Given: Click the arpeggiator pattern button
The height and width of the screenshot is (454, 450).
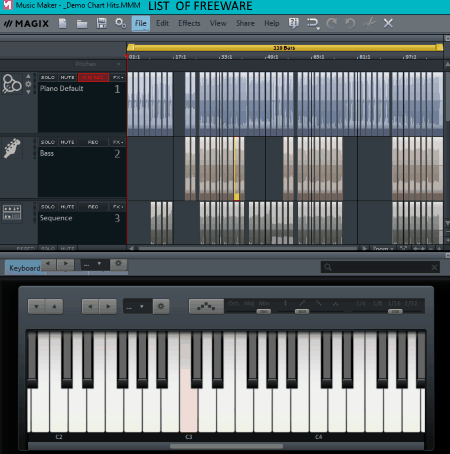Looking at the screenshot, I should pyautogui.click(x=206, y=306).
